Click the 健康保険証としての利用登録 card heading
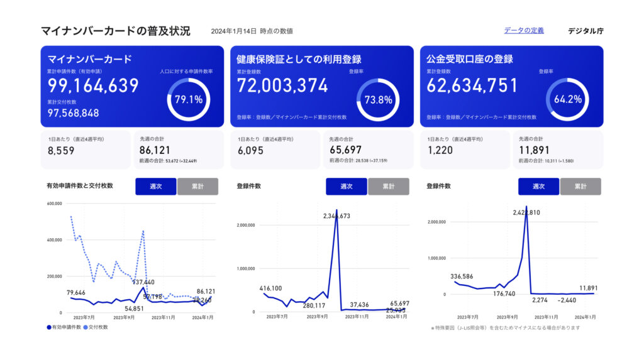Viewport: 644px width, 362px height. coord(299,59)
